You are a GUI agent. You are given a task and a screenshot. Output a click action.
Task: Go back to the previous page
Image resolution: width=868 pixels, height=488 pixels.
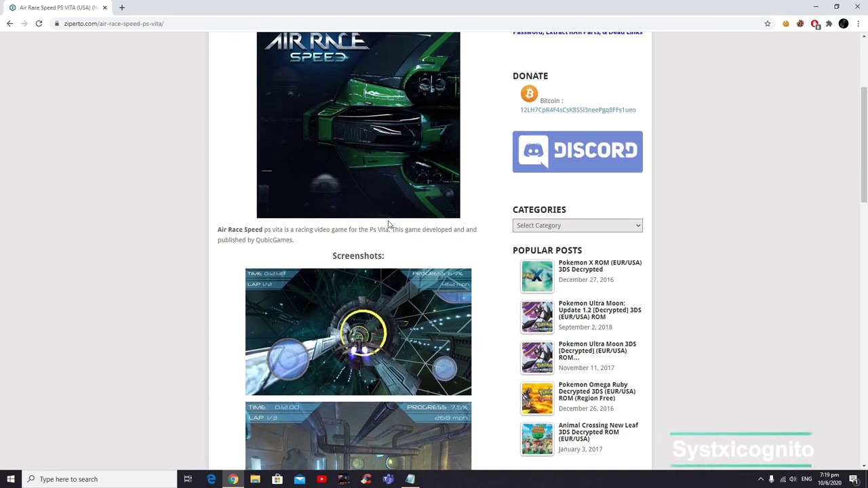click(x=9, y=24)
